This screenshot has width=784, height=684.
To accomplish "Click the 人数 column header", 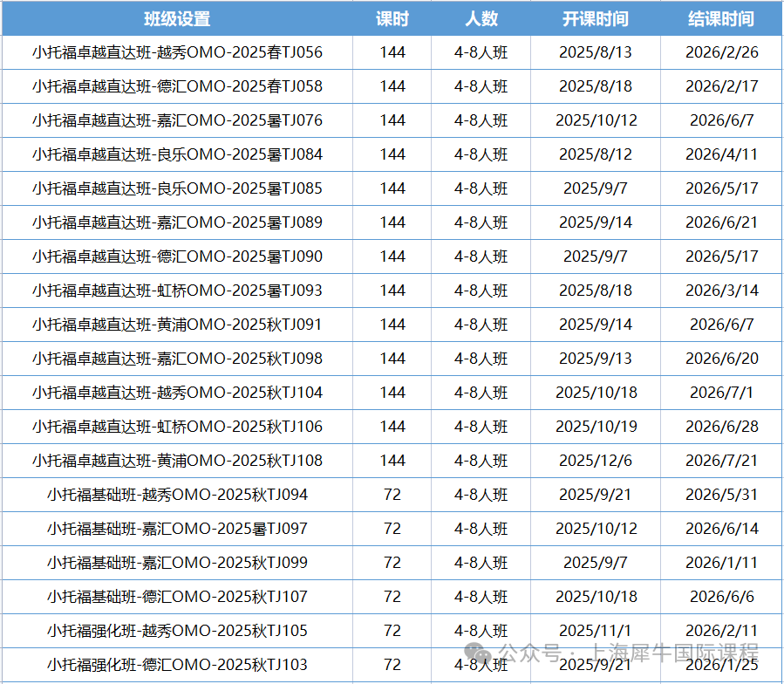I will [x=481, y=18].
